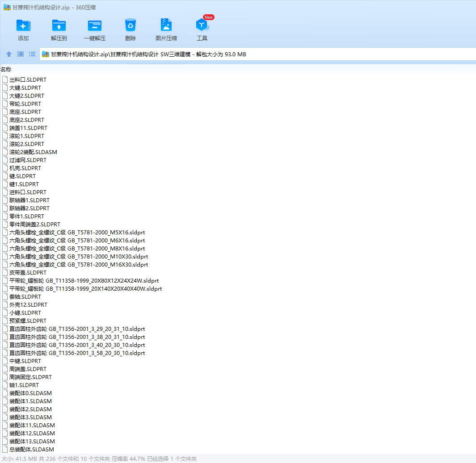Click the archive icon in the path bar
Screen dimensions: 476x463
point(46,54)
